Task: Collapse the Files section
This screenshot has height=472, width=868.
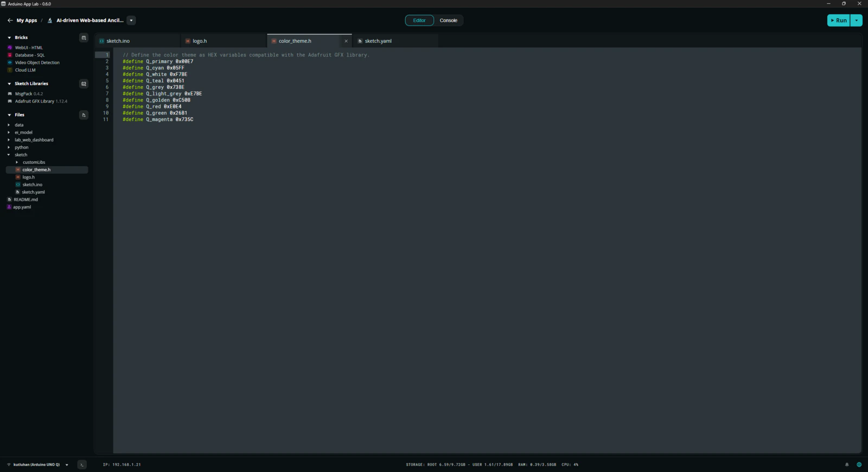Action: pyautogui.click(x=9, y=115)
